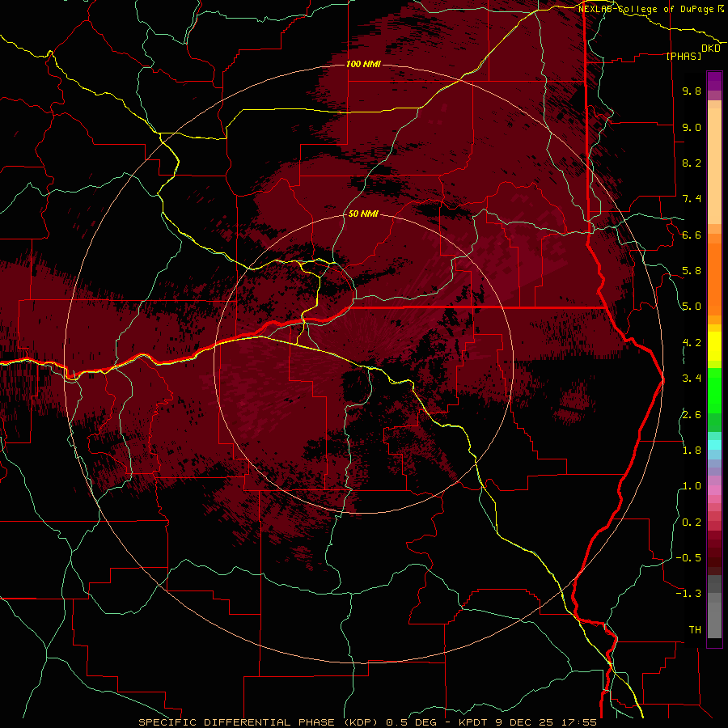Click the 9.0 value on the color scale

(x=692, y=127)
